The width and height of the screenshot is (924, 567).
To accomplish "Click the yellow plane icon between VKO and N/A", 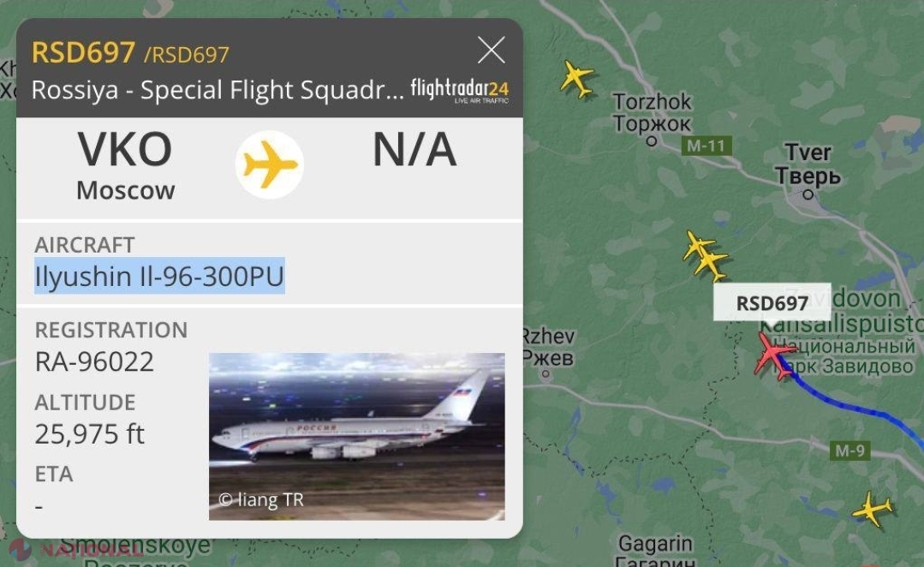I will pyautogui.click(x=270, y=164).
